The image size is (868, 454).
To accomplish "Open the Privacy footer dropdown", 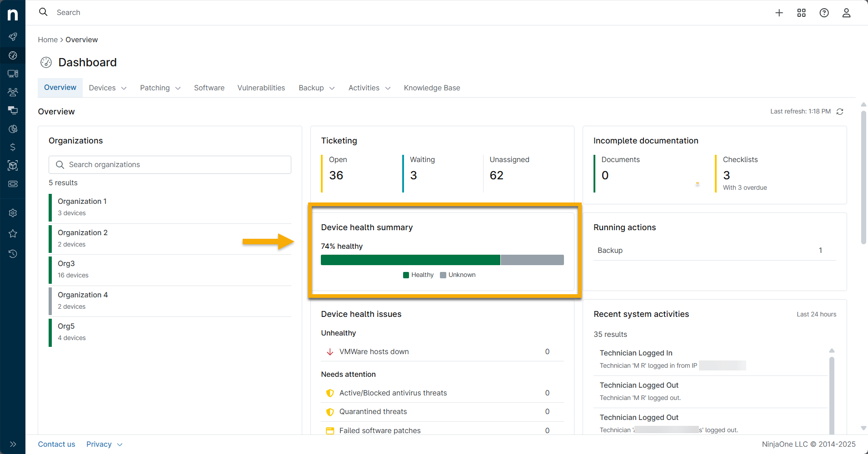I will tap(104, 444).
